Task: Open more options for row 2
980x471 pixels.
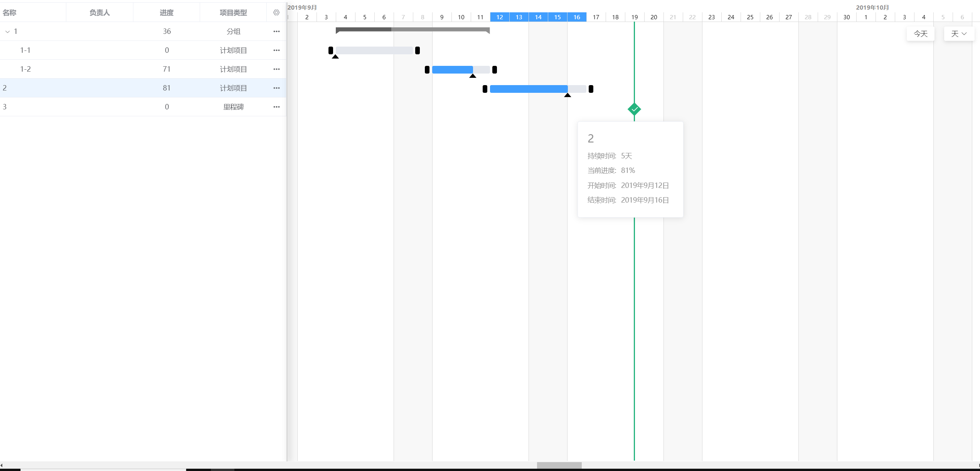Action: tap(276, 88)
